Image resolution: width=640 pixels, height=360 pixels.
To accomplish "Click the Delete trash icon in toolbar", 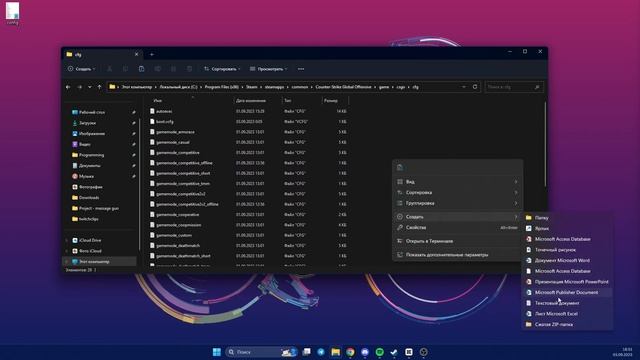I will [189, 69].
